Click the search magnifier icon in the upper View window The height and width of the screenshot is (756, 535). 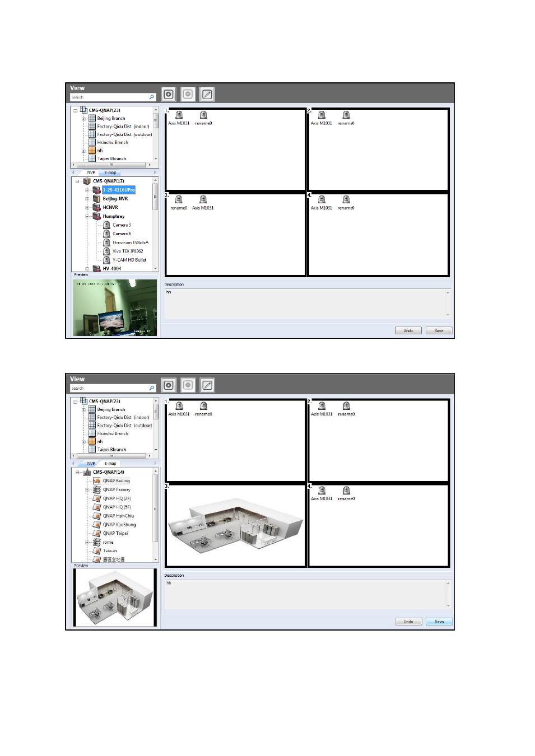(x=151, y=97)
